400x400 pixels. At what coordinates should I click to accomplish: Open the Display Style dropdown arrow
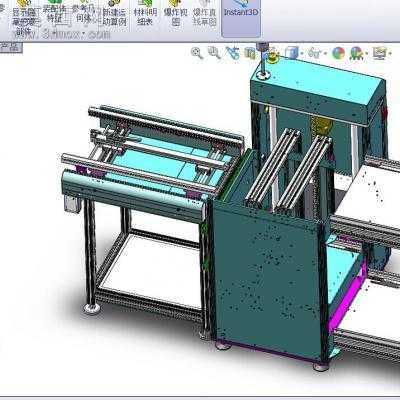point(325,53)
